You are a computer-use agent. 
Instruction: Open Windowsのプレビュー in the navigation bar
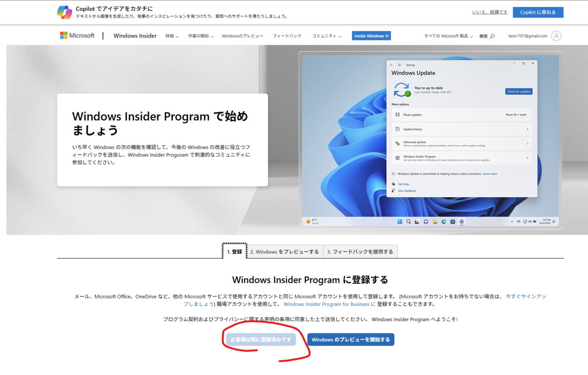(x=243, y=36)
